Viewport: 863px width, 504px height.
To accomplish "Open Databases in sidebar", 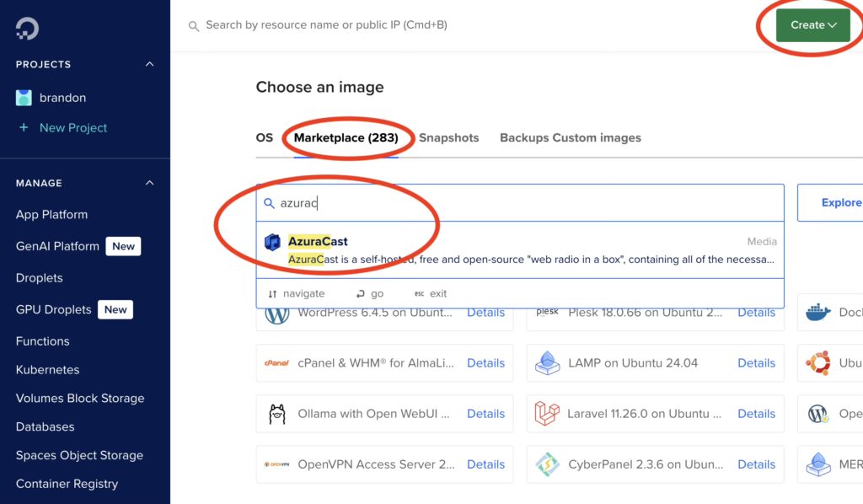I will pyautogui.click(x=46, y=427).
